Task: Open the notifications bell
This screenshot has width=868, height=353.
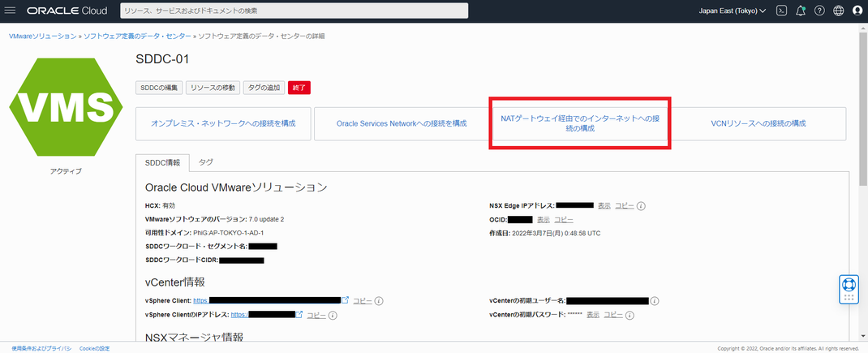Action: 801,11
